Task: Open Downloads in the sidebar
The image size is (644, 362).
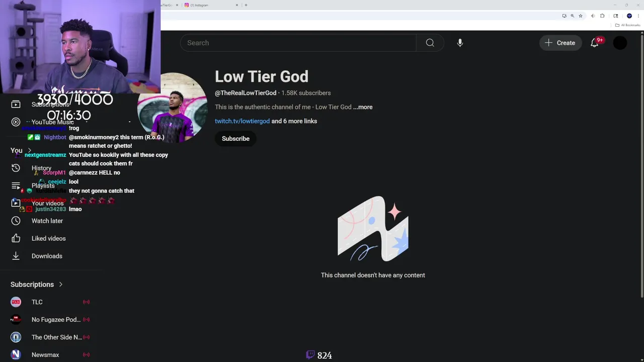Action: [47, 256]
